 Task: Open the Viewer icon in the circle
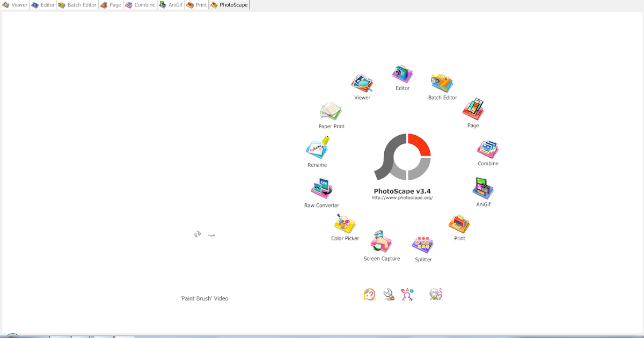coord(362,83)
